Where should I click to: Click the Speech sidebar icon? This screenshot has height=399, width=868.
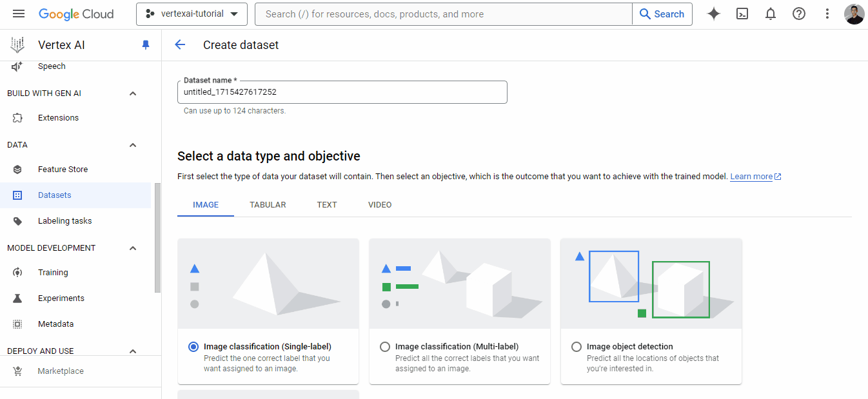[17, 66]
